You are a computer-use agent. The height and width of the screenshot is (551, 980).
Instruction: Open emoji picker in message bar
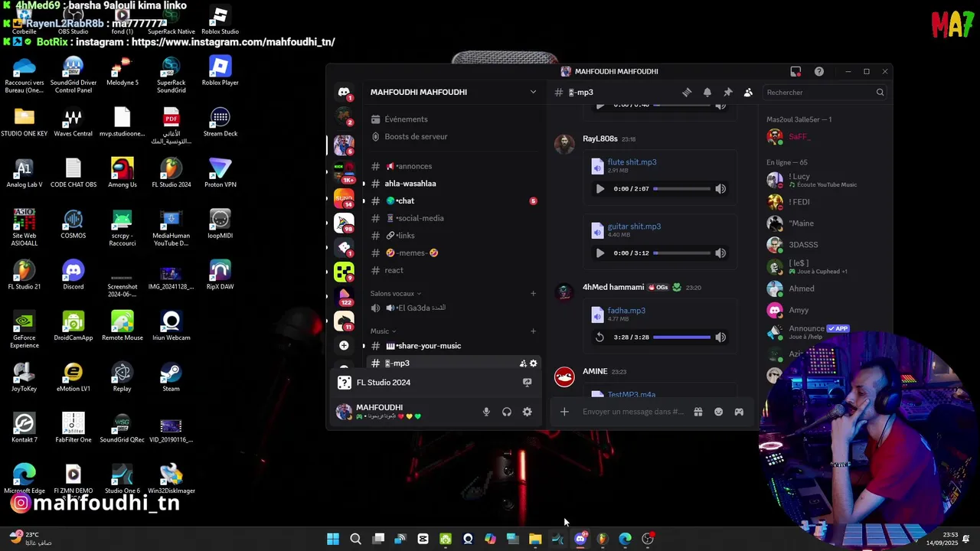coord(718,412)
